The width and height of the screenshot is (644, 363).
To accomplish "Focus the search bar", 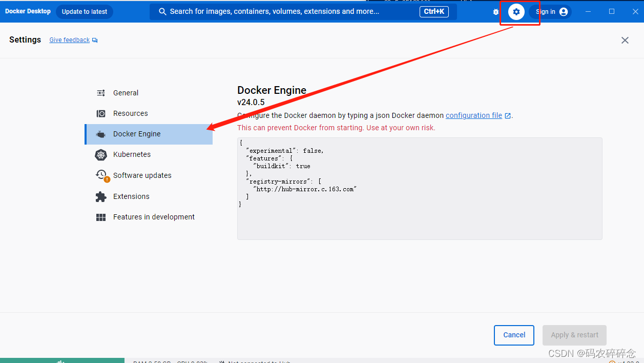I will tap(303, 12).
